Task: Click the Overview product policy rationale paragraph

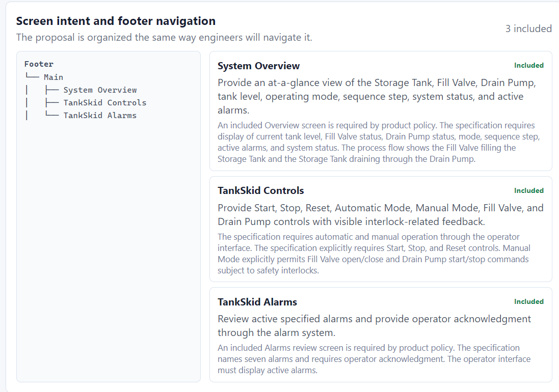Action: [379, 142]
